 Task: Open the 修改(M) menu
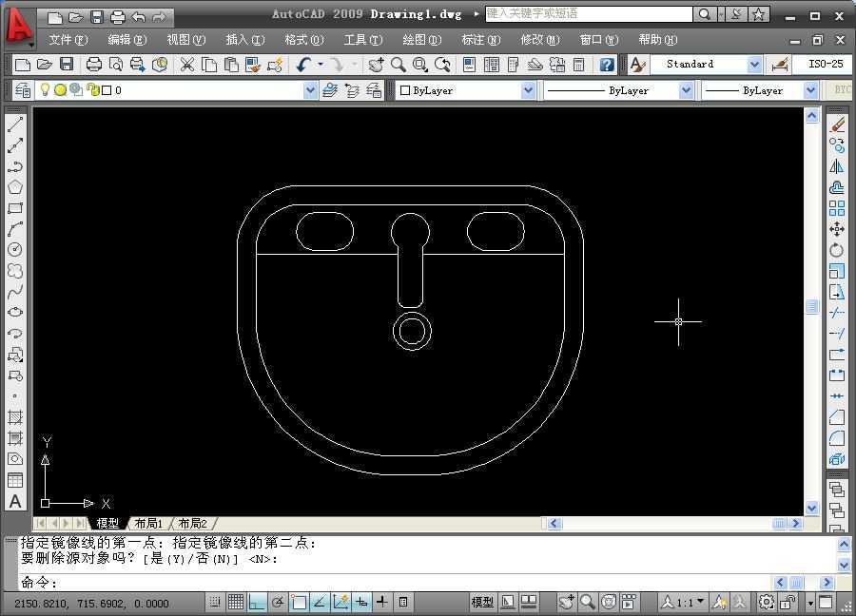(x=539, y=40)
